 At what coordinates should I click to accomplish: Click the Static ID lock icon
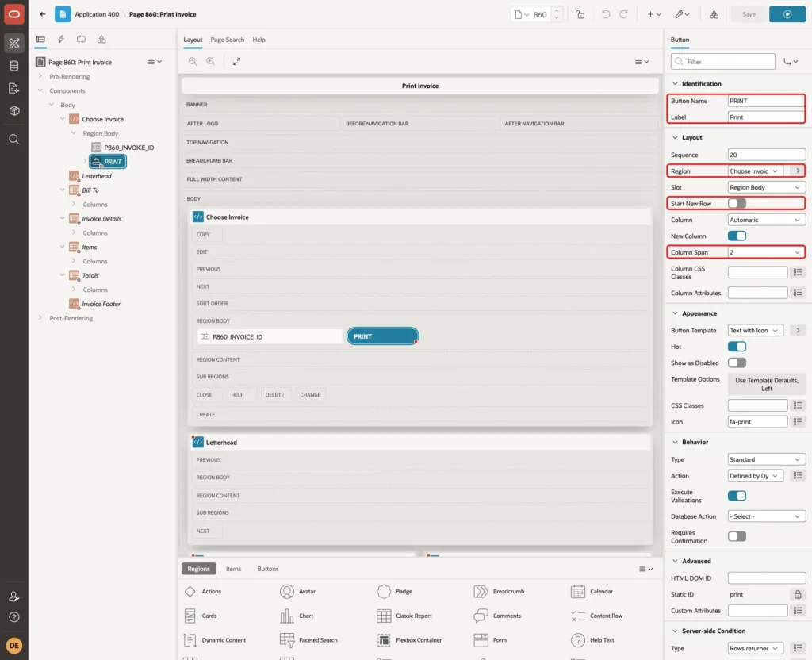(x=798, y=594)
